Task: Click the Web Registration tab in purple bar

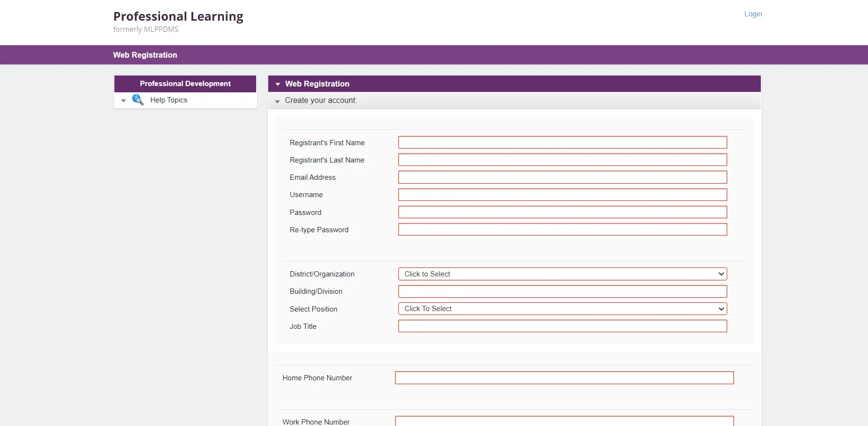Action: click(x=145, y=55)
